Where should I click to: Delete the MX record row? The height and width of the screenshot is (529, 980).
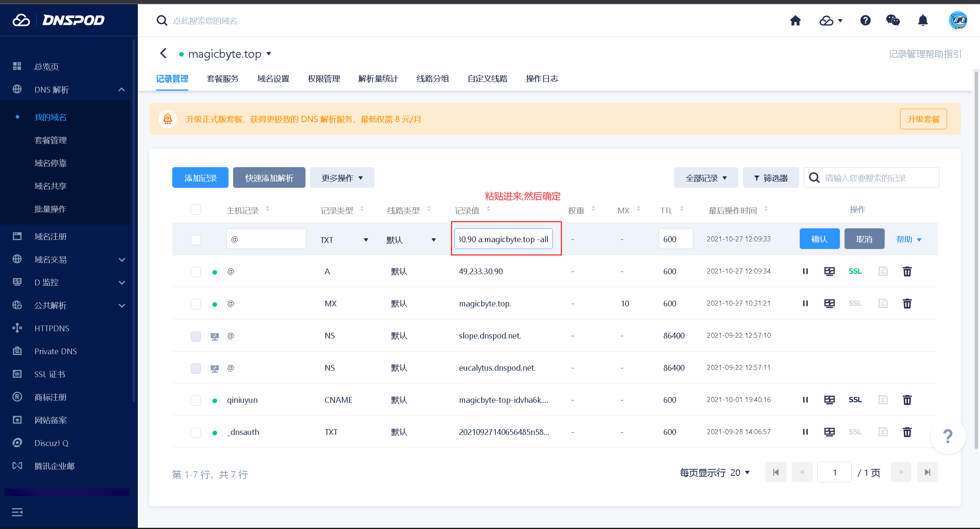[907, 303]
